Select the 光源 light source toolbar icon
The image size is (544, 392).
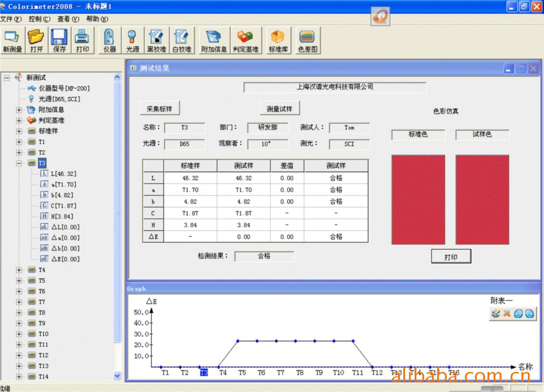coord(132,41)
